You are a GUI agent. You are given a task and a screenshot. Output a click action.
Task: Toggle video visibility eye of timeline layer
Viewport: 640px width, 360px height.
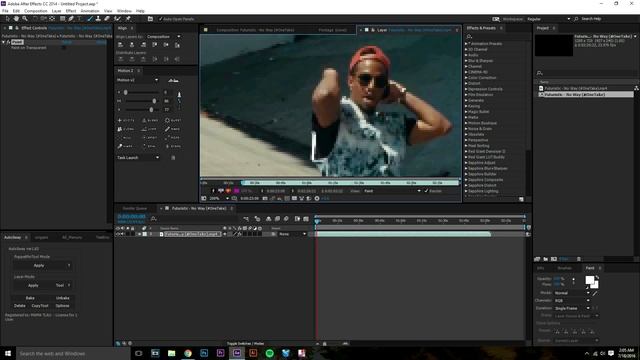point(118,234)
